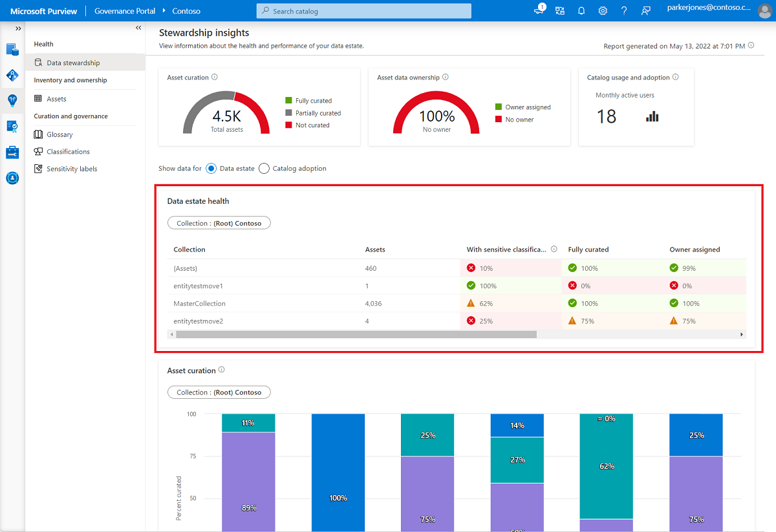Open the megaphone announcements icon with badge 1
Screen dimensions: 776x532
pyautogui.click(x=539, y=10)
